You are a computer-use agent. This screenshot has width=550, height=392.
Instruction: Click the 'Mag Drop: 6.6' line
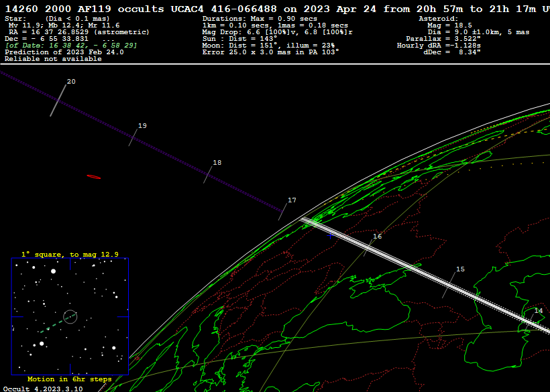point(278,32)
